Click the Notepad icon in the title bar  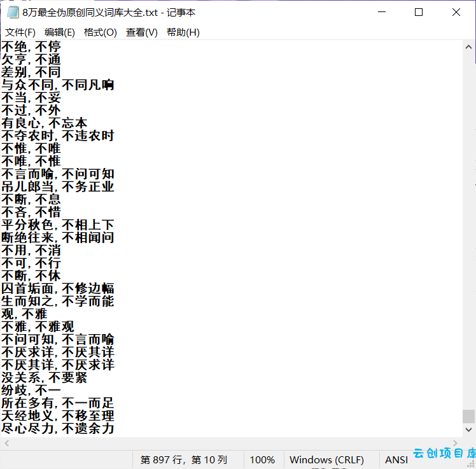tap(13, 13)
